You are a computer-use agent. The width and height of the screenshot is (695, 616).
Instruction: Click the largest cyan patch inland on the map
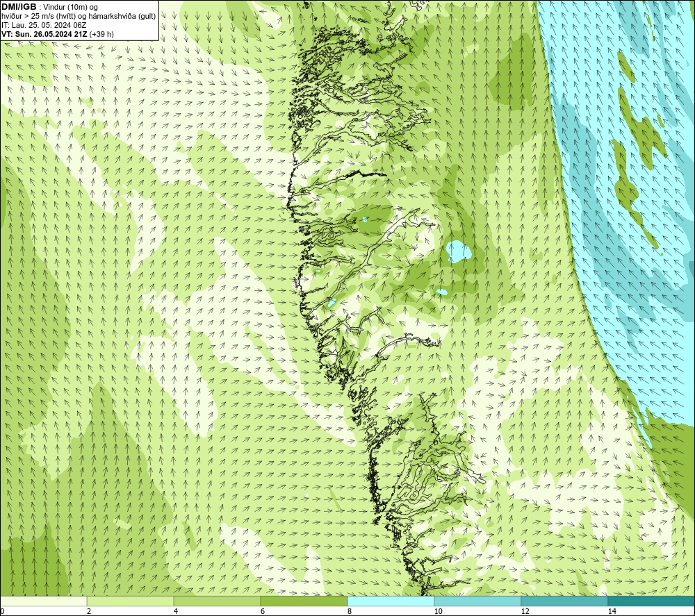point(458,251)
